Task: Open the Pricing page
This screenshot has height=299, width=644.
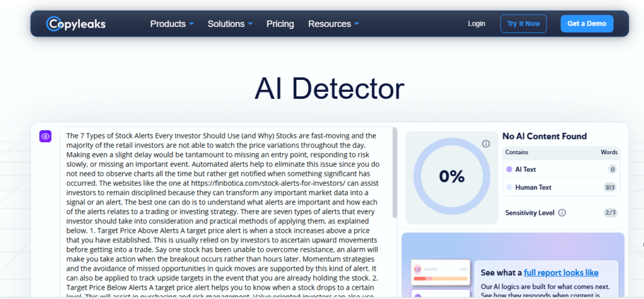Action: click(280, 24)
